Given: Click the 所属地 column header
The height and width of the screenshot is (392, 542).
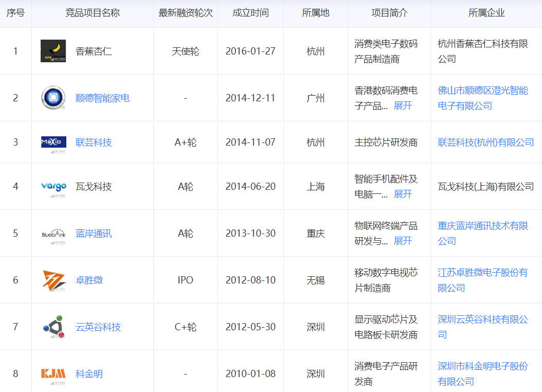Looking at the screenshot, I should click(x=316, y=13).
